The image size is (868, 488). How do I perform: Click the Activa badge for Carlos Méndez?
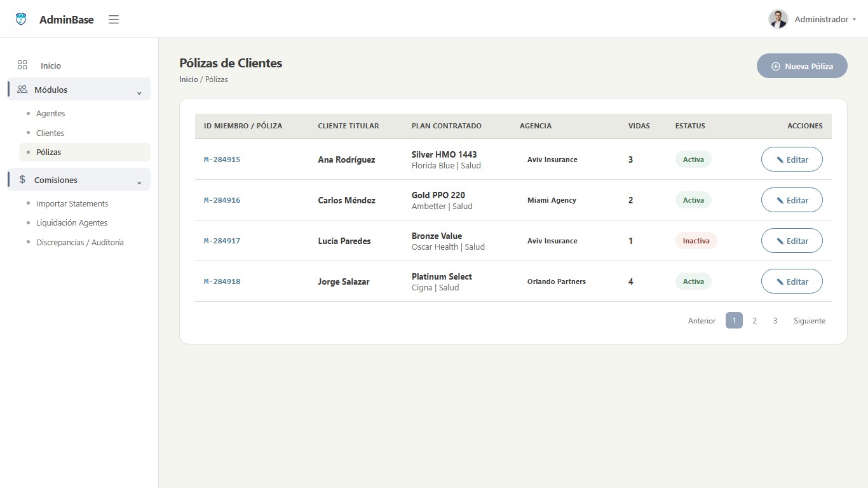[x=693, y=200]
